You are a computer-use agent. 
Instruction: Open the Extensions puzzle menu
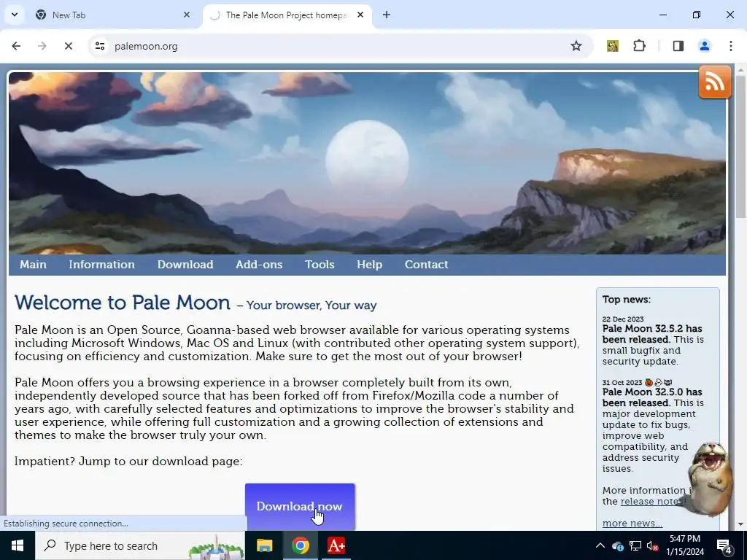click(x=639, y=46)
